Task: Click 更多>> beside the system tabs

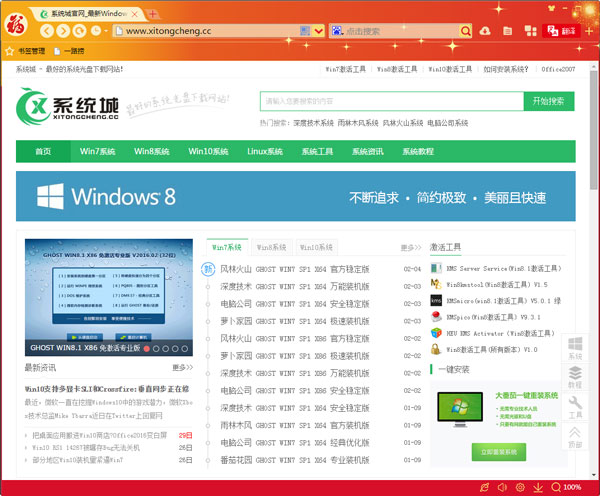Action: point(411,248)
